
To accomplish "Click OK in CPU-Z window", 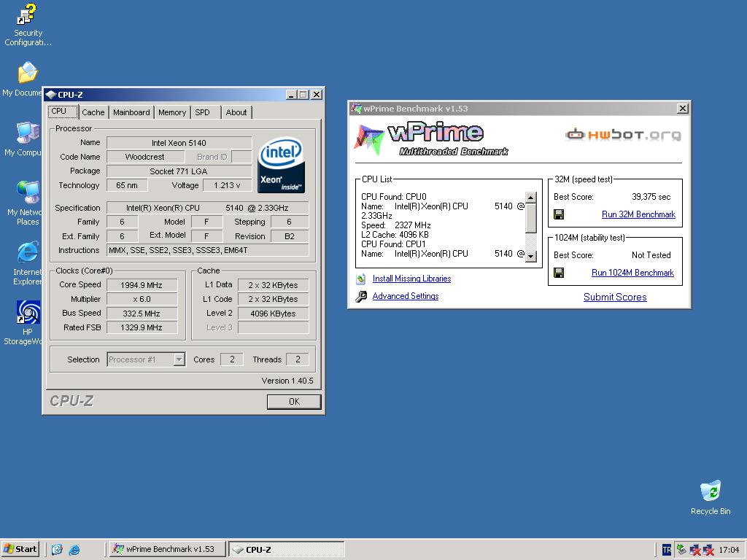I will pos(294,402).
